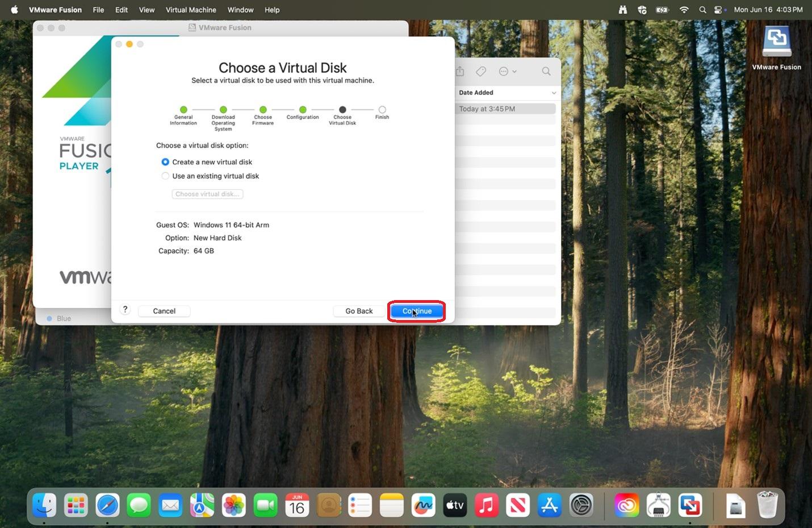Click the Finder window share icon
The height and width of the screenshot is (528, 812).
pyautogui.click(x=460, y=71)
